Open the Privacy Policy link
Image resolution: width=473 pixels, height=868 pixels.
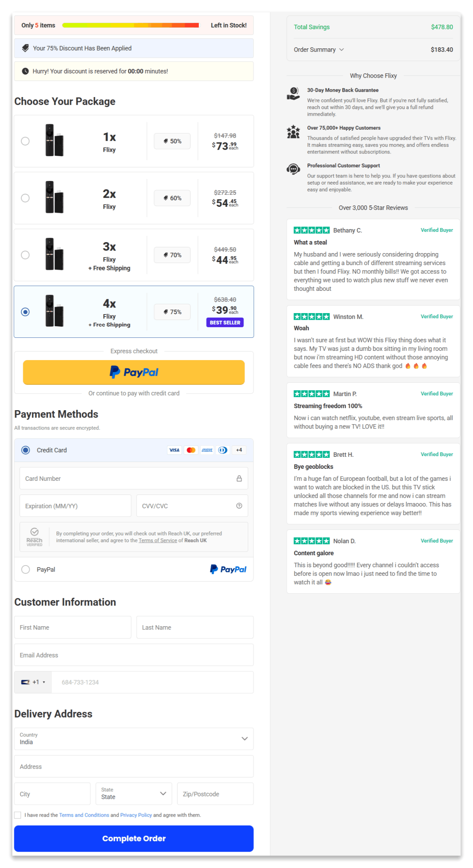[136, 815]
